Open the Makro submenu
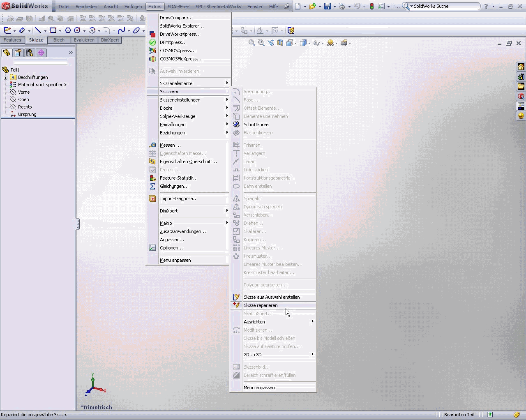The width and height of the screenshot is (526, 420). click(x=189, y=223)
